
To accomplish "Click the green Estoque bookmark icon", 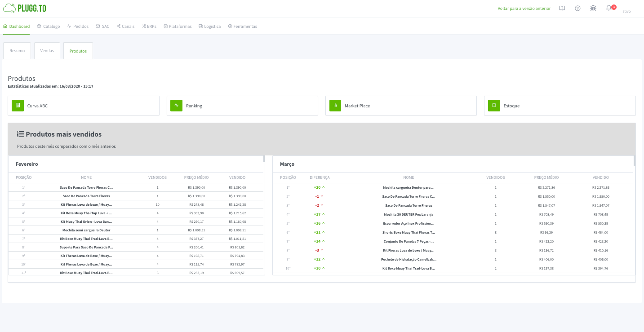I will [x=494, y=106].
